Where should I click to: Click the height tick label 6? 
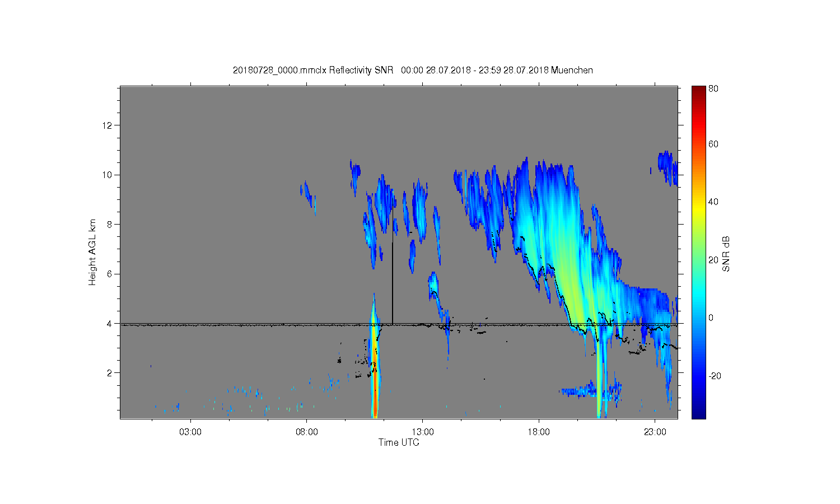pyautogui.click(x=111, y=274)
